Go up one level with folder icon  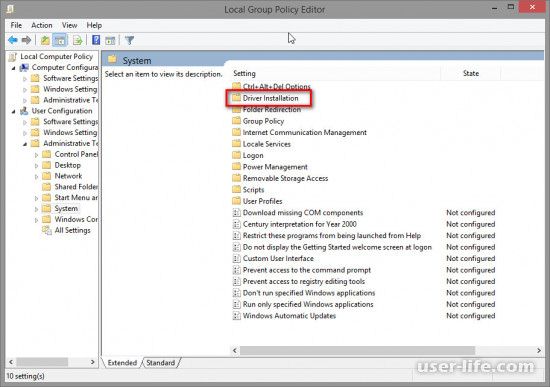[45, 40]
